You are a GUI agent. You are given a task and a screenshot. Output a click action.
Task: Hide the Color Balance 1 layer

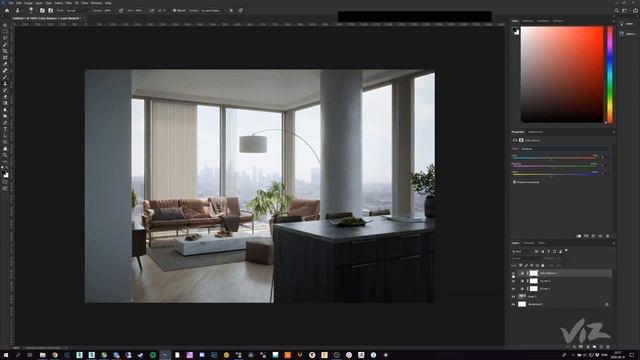coord(513,273)
